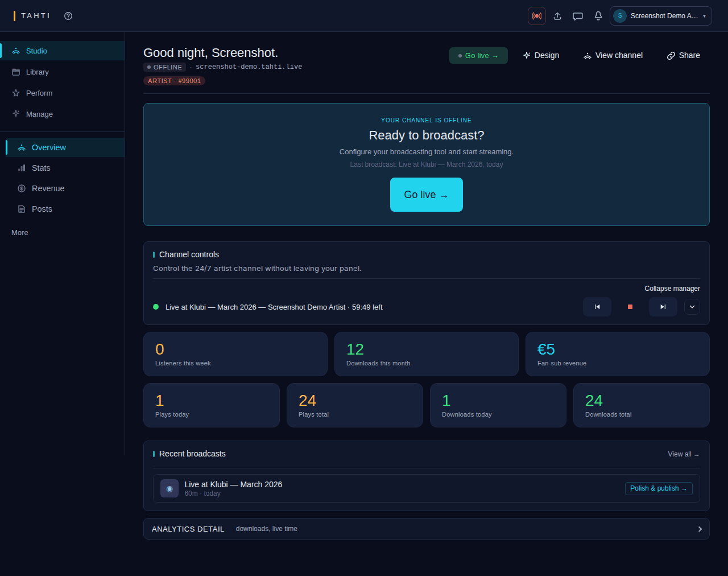Expand the Analytics detail section

tap(427, 529)
